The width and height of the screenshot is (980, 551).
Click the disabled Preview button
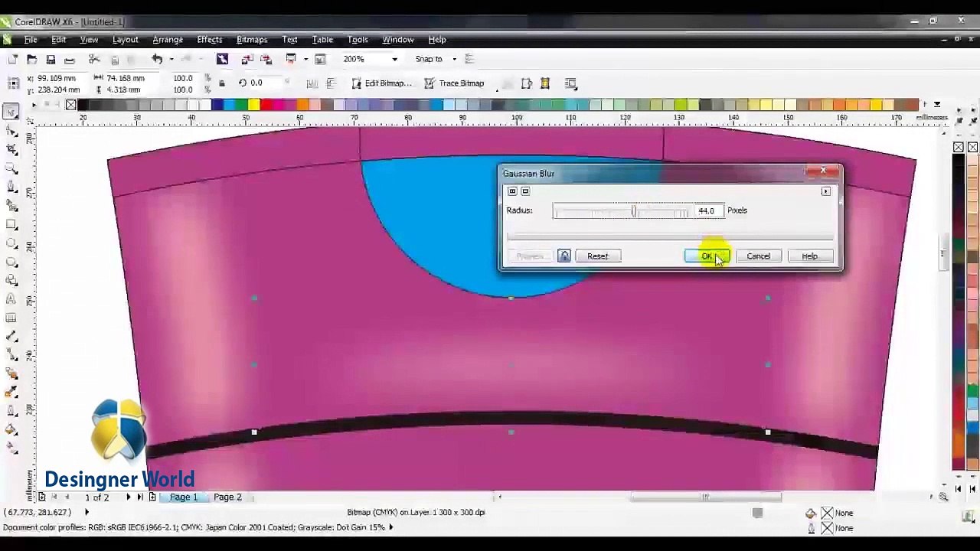pyautogui.click(x=530, y=256)
